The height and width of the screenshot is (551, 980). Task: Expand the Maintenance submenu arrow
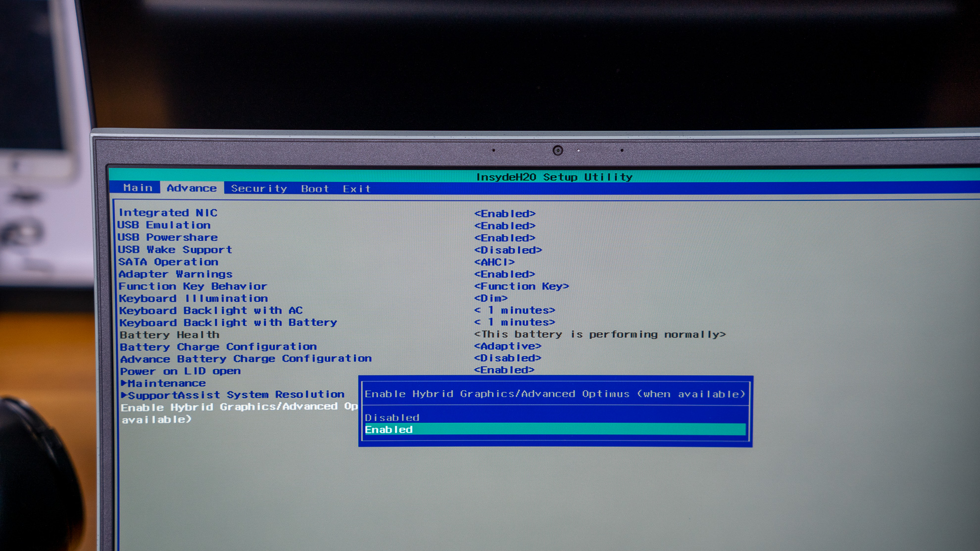(124, 383)
